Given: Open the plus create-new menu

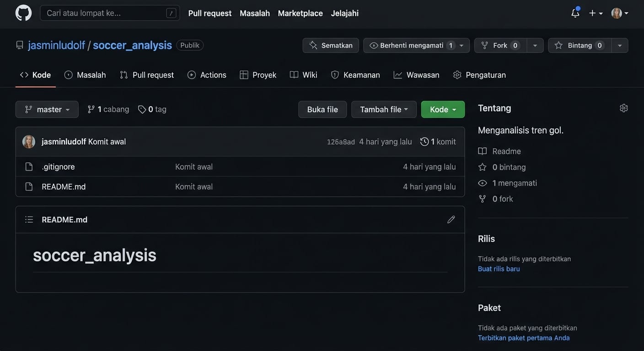Looking at the screenshot, I should pos(596,13).
